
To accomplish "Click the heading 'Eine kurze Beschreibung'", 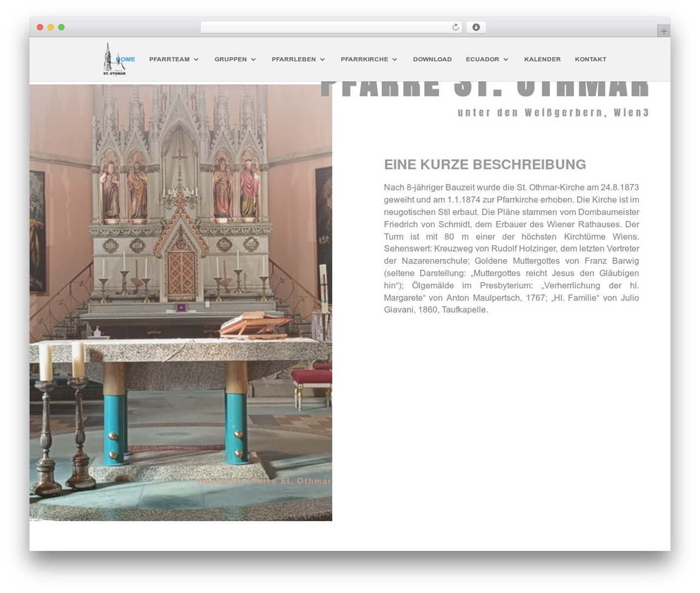I will click(485, 164).
